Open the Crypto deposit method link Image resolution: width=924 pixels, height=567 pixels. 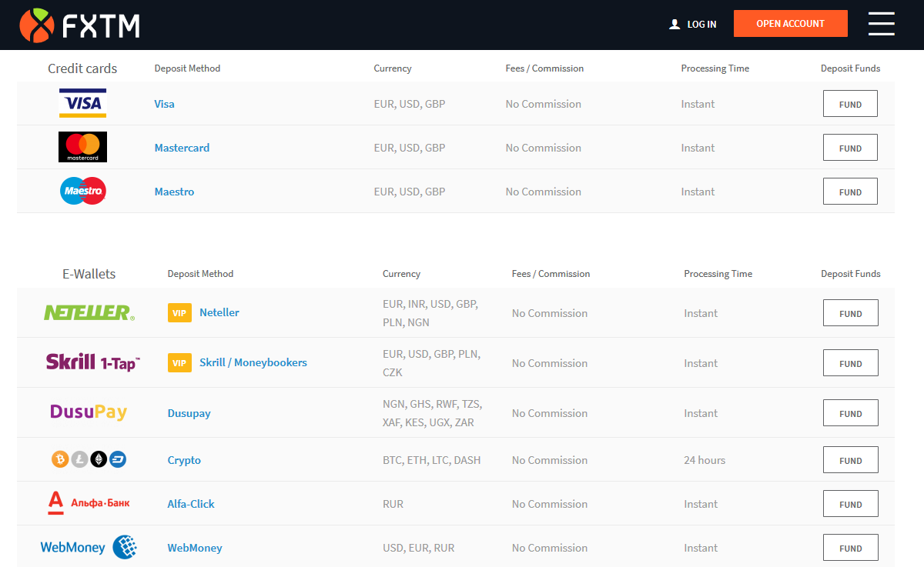pyautogui.click(x=184, y=460)
